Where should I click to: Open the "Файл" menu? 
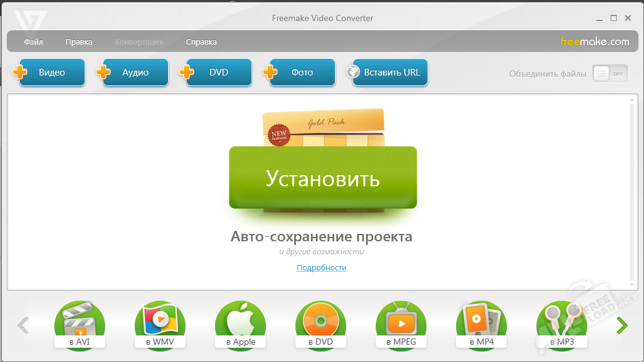(x=33, y=42)
